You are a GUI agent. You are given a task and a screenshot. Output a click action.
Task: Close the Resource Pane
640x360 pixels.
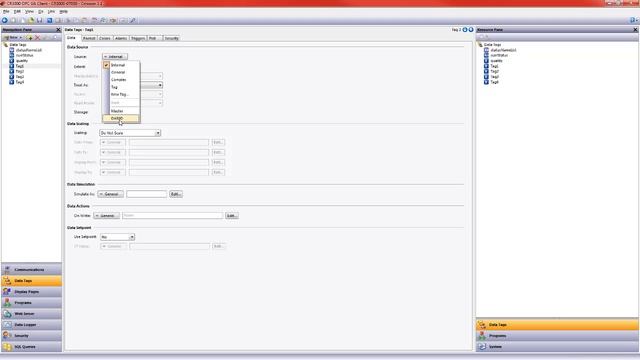coord(635,30)
